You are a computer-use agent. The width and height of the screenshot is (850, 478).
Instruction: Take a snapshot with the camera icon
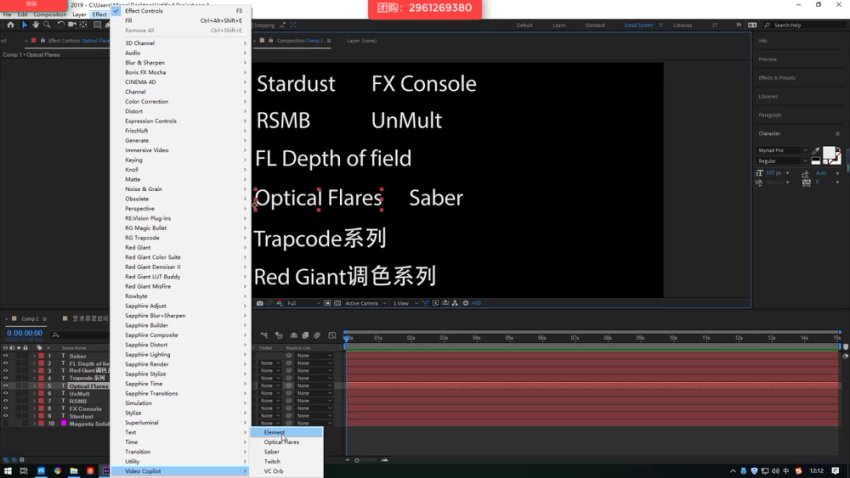[x=260, y=303]
